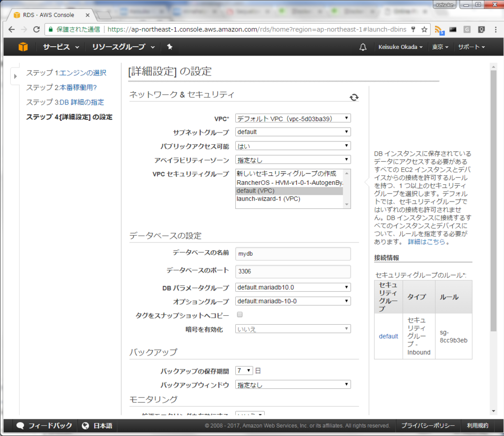Select RancherOS security group option
This screenshot has width=504, height=436.
tap(289, 182)
